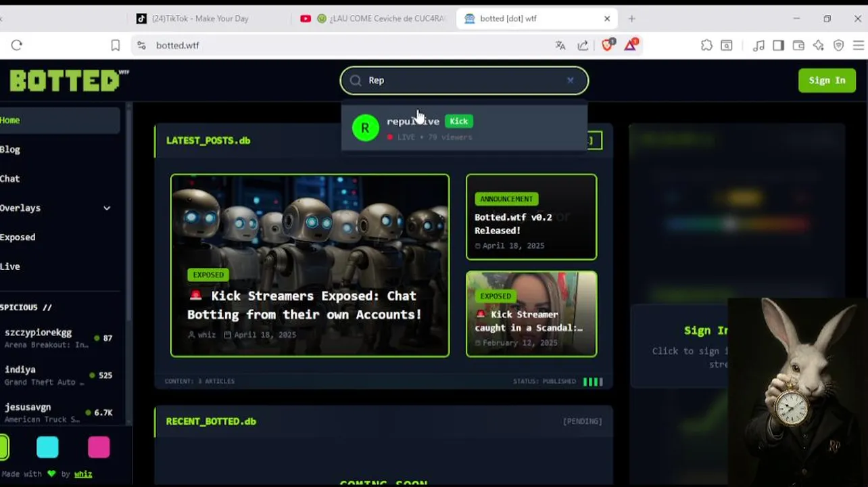Open Botted.wtf v0.2 Released announcement
868x487 pixels.
pyautogui.click(x=531, y=217)
